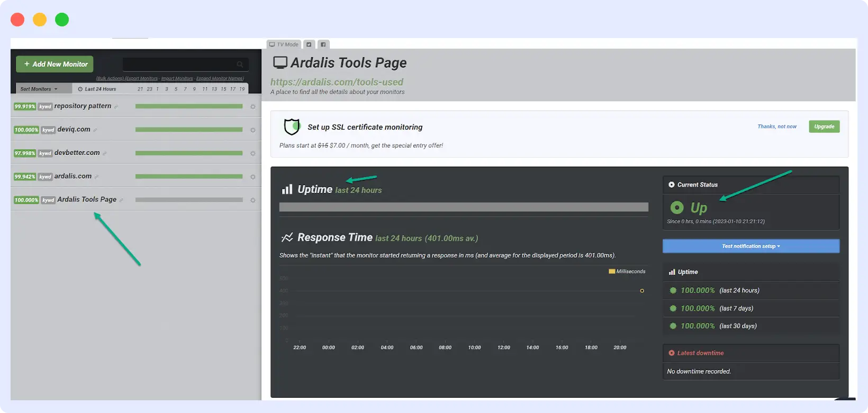Toggle the Milliseconds legend item

click(627, 271)
